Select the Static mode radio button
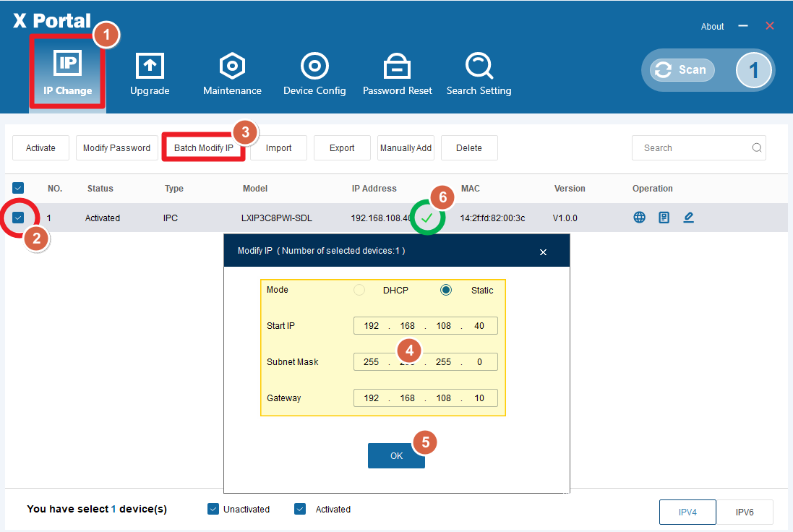This screenshot has width=793, height=532. (x=446, y=290)
